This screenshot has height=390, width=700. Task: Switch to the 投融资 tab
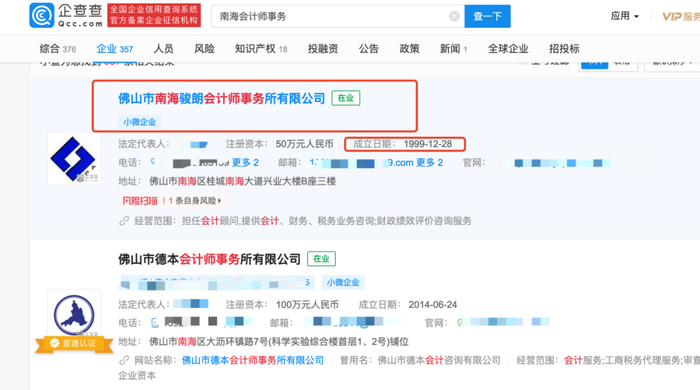coord(323,49)
